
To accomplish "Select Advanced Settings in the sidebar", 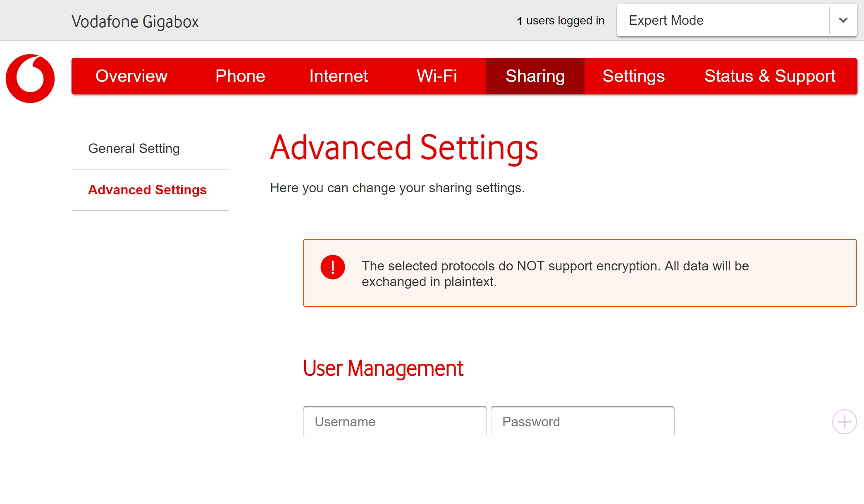I will (148, 190).
